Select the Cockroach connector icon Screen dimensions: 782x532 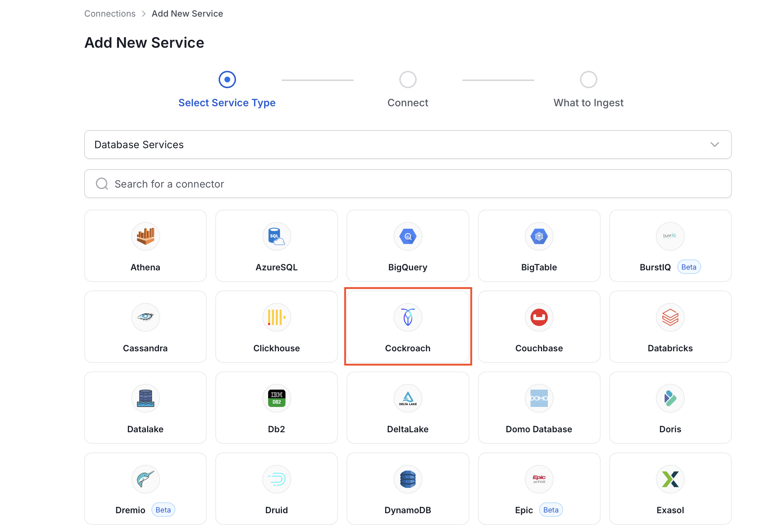click(408, 317)
